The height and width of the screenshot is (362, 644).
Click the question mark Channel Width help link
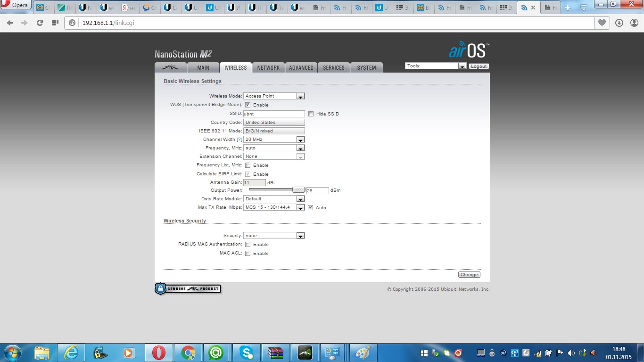coord(239,140)
